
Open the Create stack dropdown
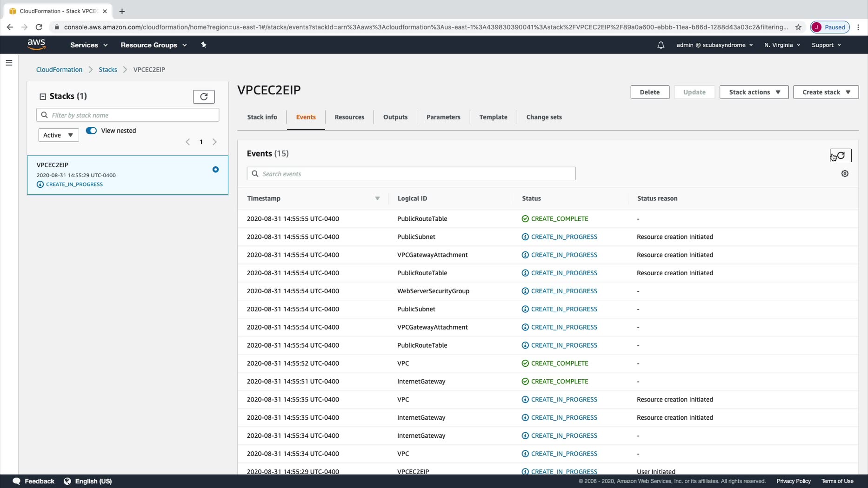[826, 92]
